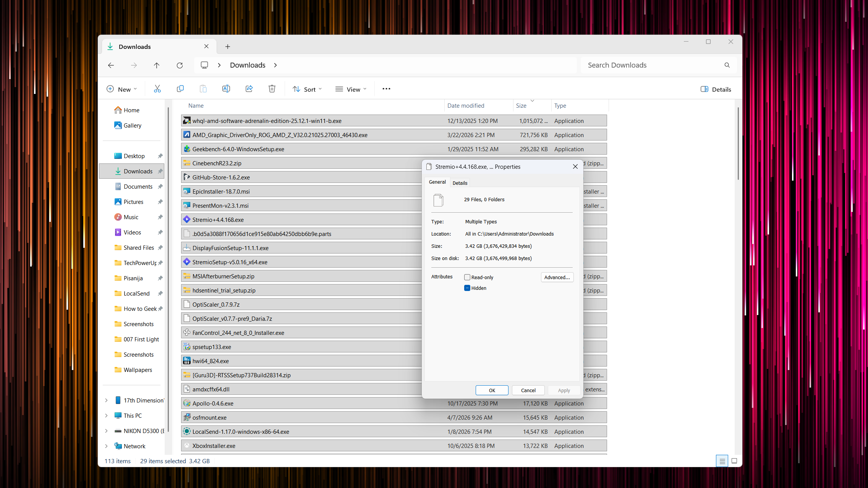Click the Paste clipboard icon

(x=203, y=89)
